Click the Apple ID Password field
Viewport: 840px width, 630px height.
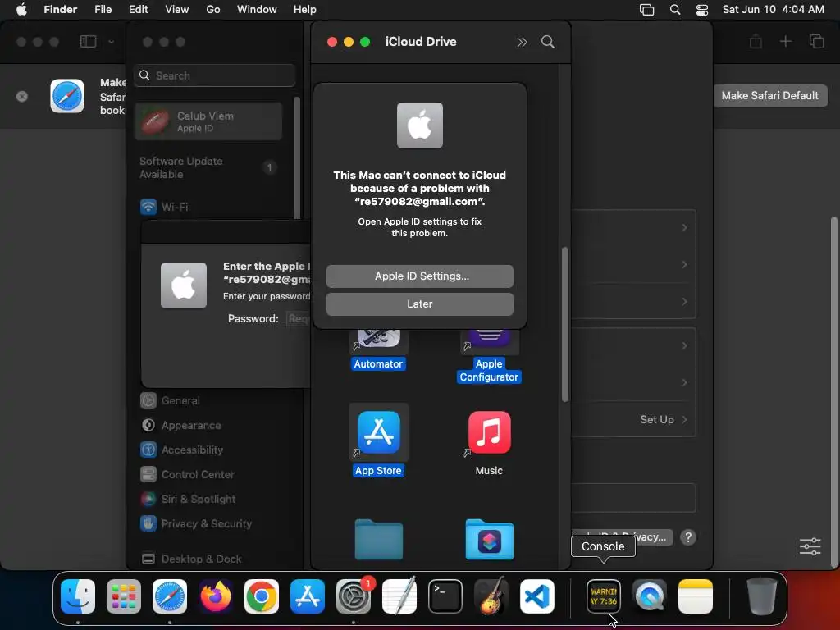(x=299, y=319)
